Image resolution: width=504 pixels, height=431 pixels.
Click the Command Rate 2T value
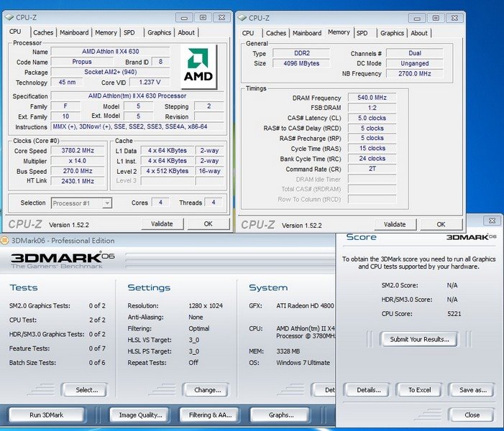(x=372, y=169)
